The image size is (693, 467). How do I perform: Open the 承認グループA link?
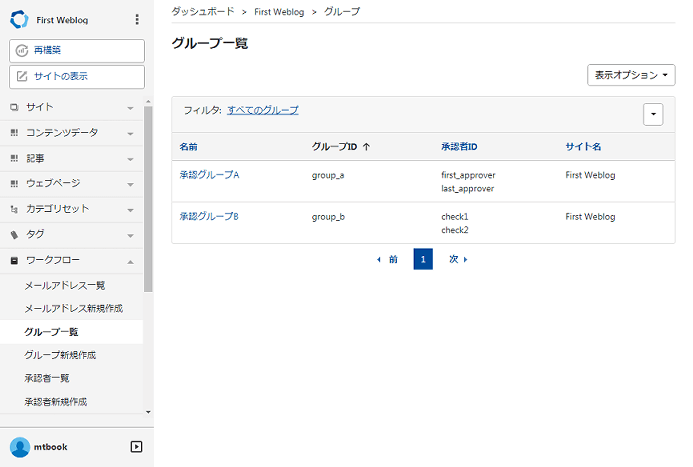point(209,175)
